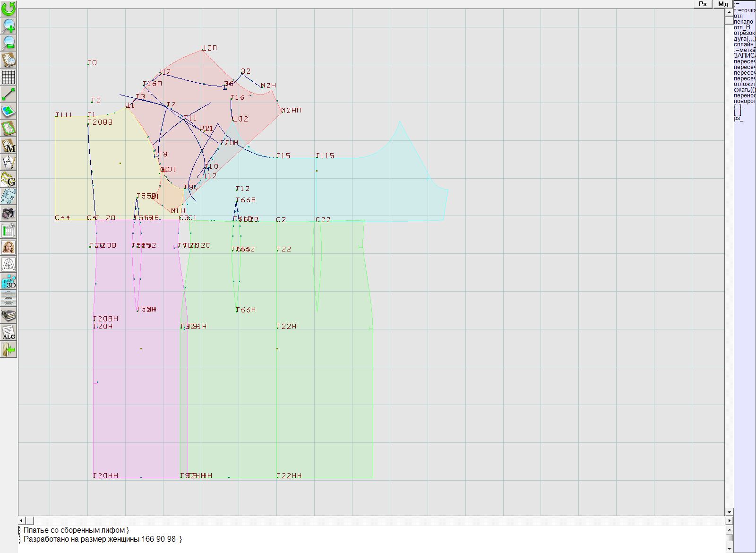Open the ALG algorithm document
756x553 pixels.
tap(9, 333)
